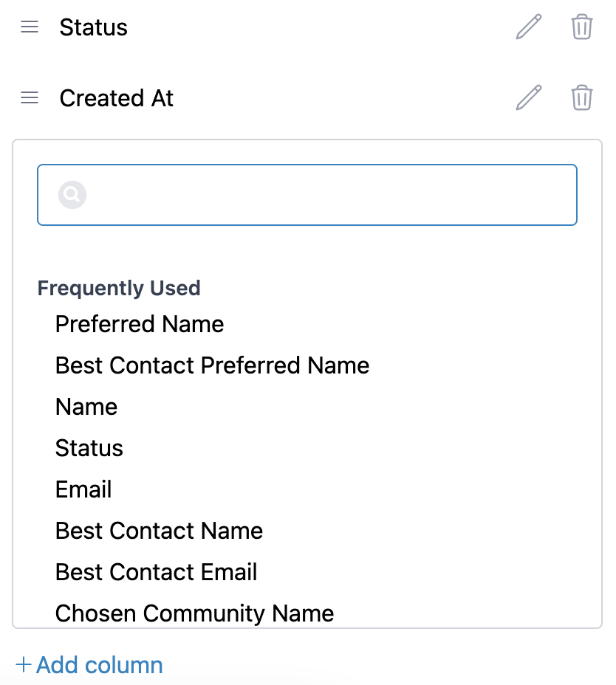
Task: Pick the Name option in dropdown
Action: 86,407
